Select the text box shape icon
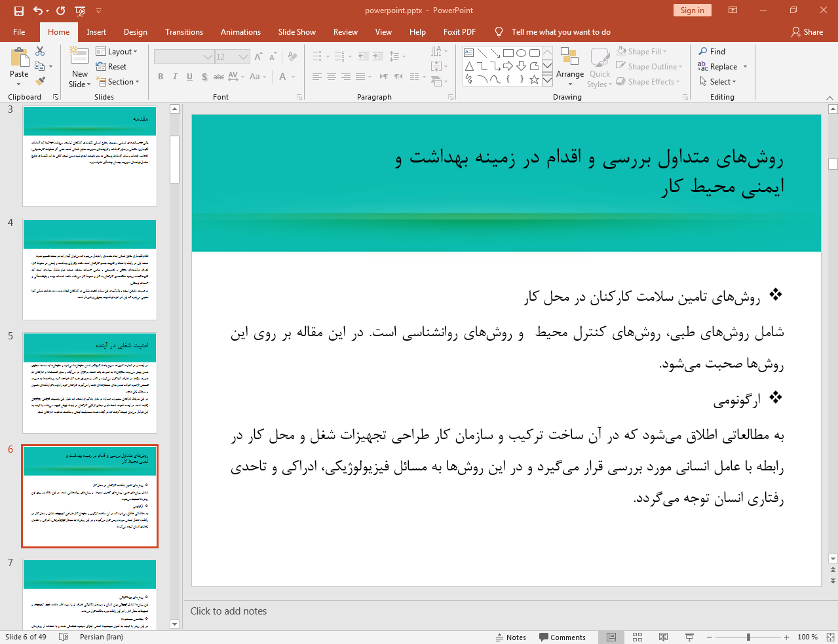This screenshot has height=644, width=838. (469, 53)
